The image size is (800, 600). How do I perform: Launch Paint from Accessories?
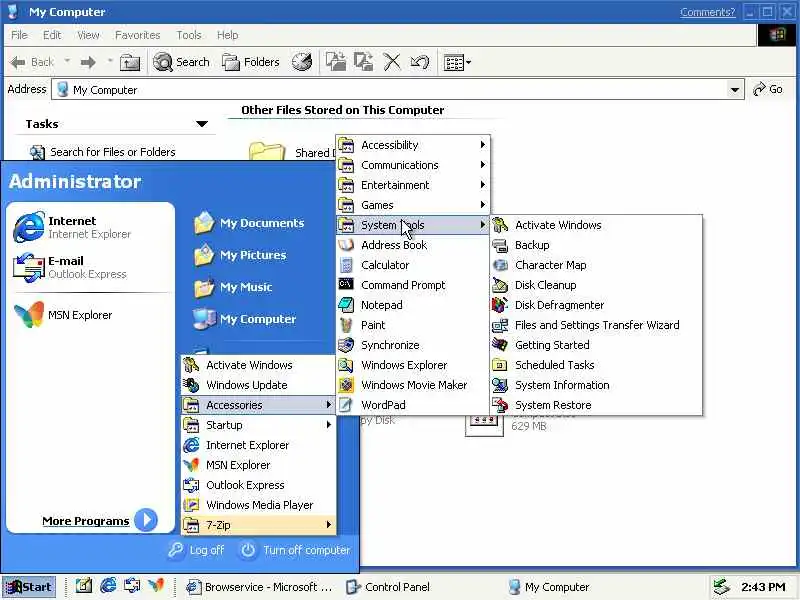(x=413, y=324)
